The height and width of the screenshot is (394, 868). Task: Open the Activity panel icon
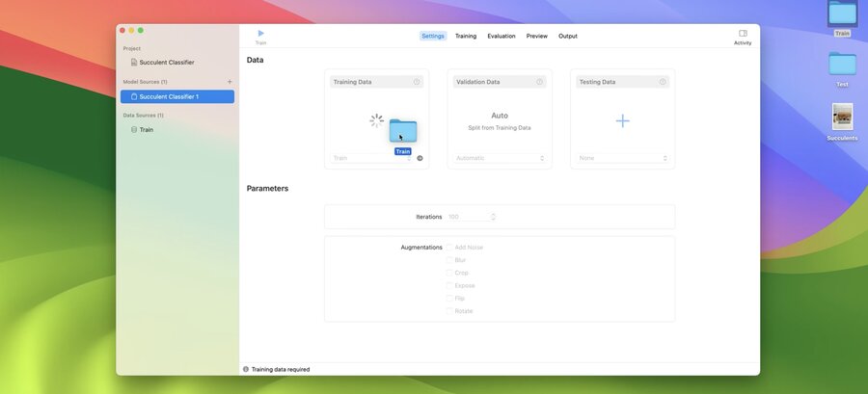pos(743,33)
